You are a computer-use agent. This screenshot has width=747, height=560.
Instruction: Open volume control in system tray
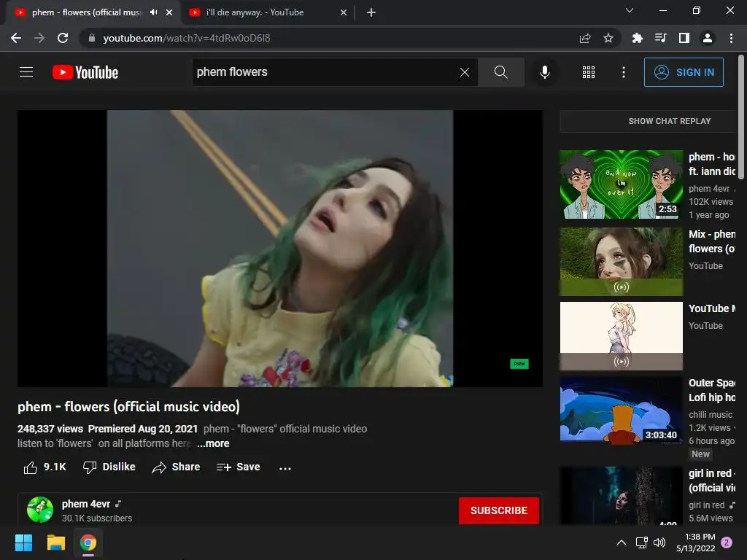pyautogui.click(x=659, y=542)
